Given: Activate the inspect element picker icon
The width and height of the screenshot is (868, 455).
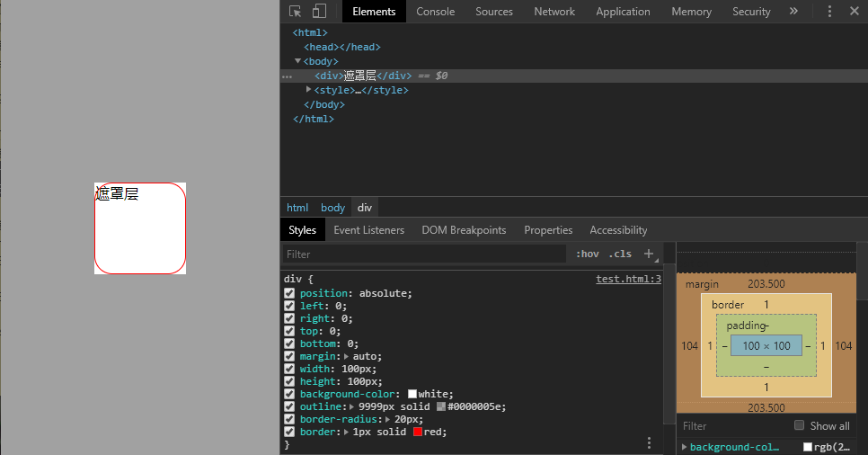Looking at the screenshot, I should point(295,11).
